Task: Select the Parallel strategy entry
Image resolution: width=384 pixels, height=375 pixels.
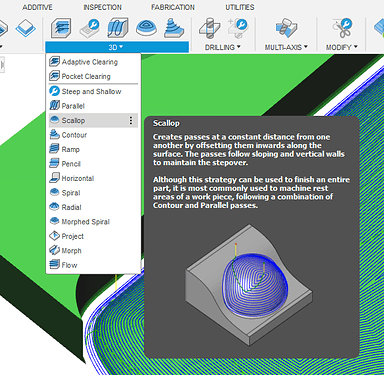Action: [93, 106]
